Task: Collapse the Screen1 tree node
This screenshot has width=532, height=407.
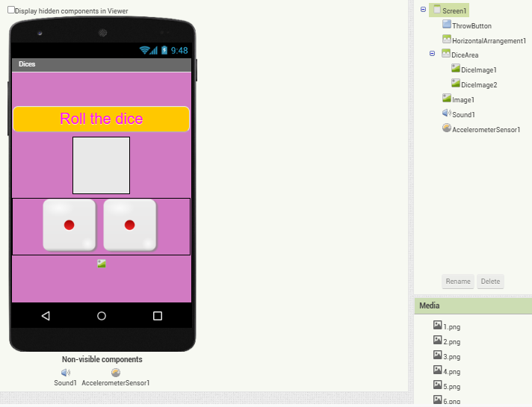Action: tap(424, 10)
